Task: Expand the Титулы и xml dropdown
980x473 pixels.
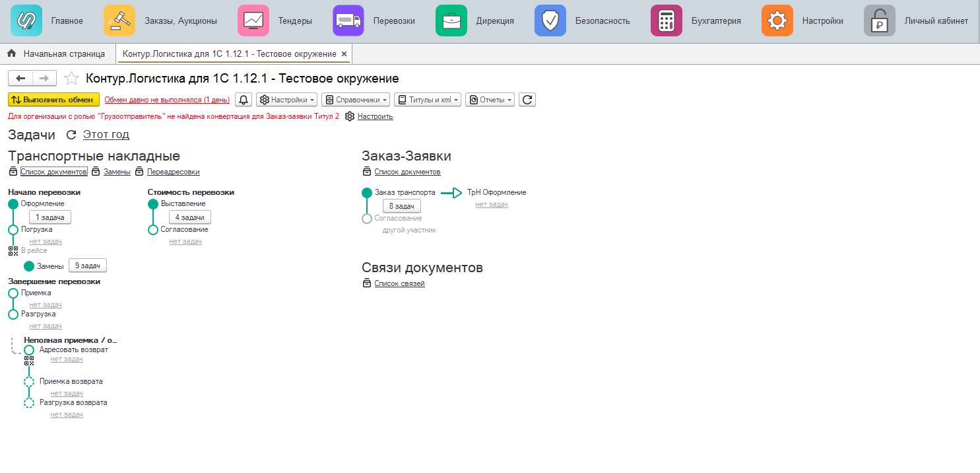Action: (428, 100)
